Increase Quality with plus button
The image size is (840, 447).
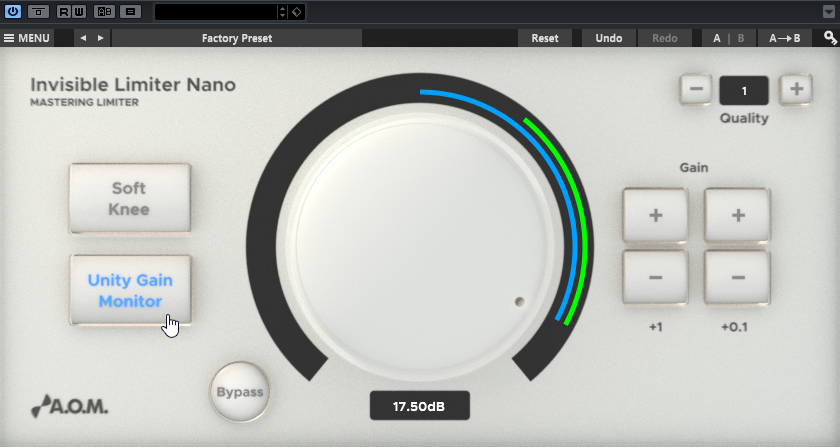click(796, 89)
